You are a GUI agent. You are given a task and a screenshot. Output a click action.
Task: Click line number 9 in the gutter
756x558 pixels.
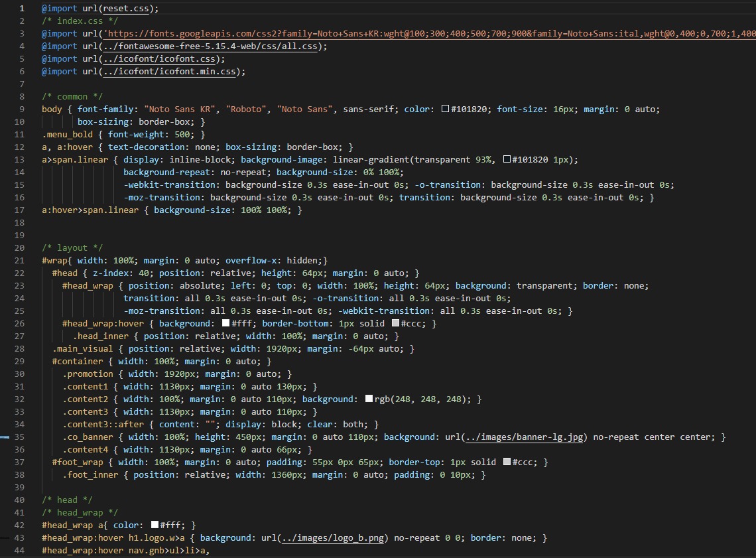pyautogui.click(x=22, y=109)
